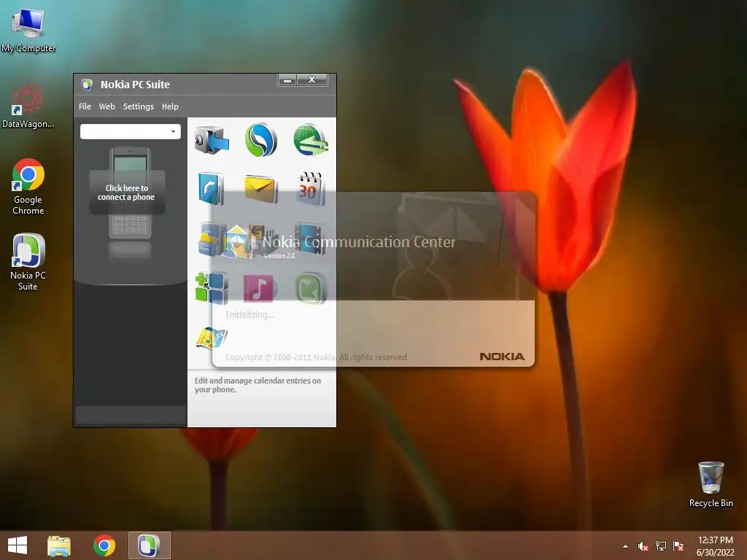Click the Nokia PC Suite title bar icon
This screenshot has width=747, height=560.
coord(87,85)
